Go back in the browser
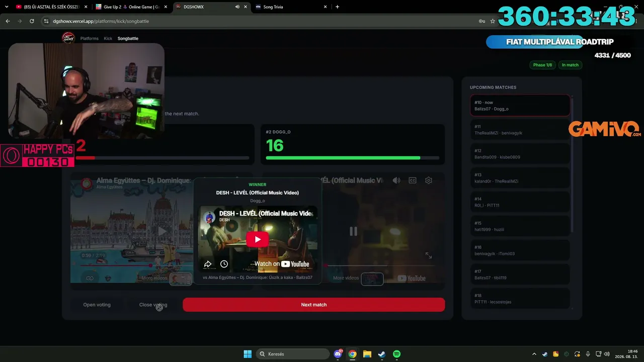The height and width of the screenshot is (362, 644). tap(8, 21)
